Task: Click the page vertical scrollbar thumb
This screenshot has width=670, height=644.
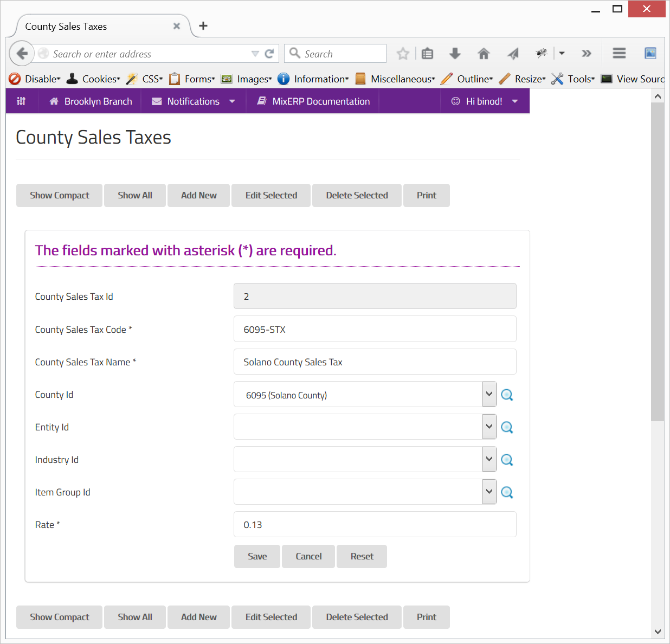Action: pos(658,262)
